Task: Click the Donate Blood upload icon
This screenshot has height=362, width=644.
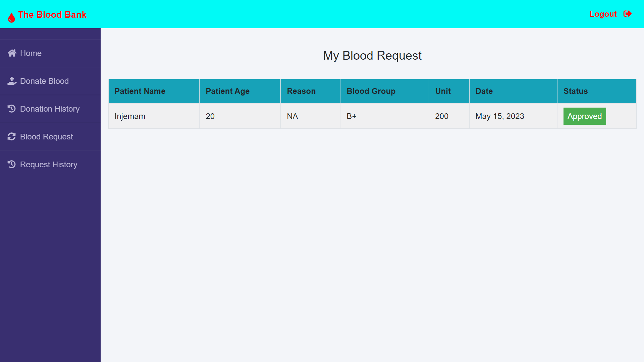Action: tap(12, 81)
